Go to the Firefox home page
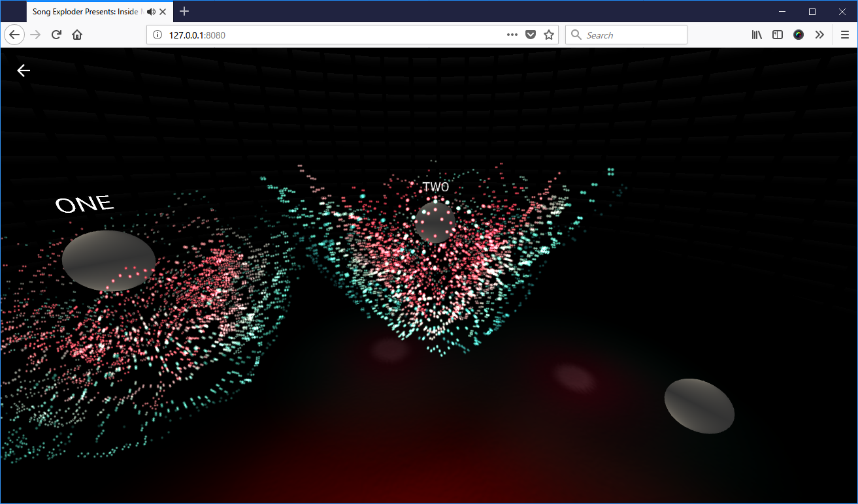858x504 pixels. pyautogui.click(x=77, y=35)
